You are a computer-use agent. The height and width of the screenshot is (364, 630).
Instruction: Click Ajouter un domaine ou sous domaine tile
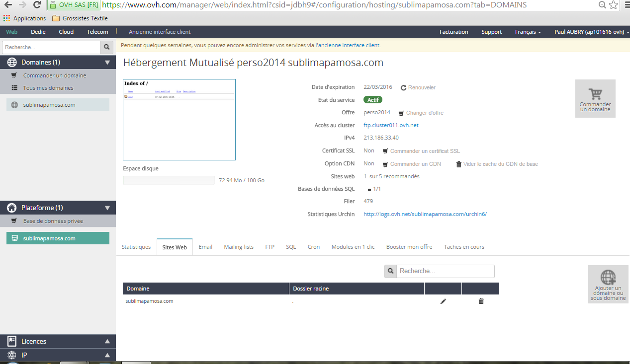tap(608, 284)
